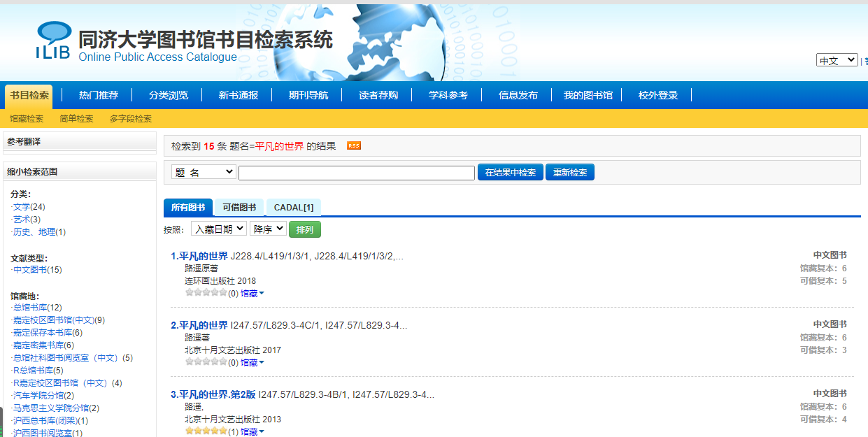The height and width of the screenshot is (437, 868).
Task: Expand 馆藏 holdings for the 2017 book
Action: tap(252, 363)
